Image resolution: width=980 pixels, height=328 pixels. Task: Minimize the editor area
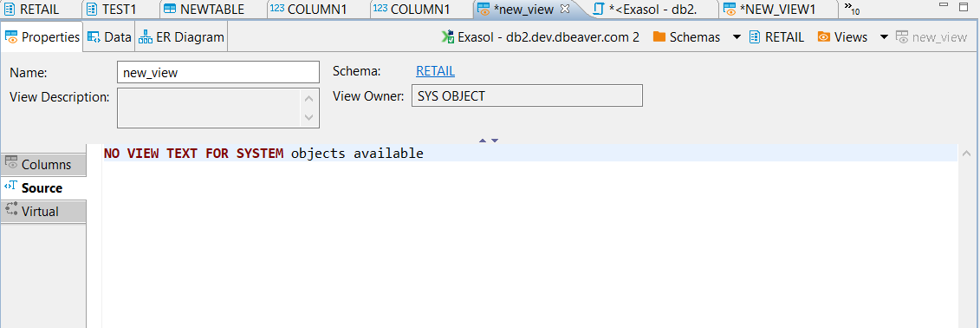(943, 5)
